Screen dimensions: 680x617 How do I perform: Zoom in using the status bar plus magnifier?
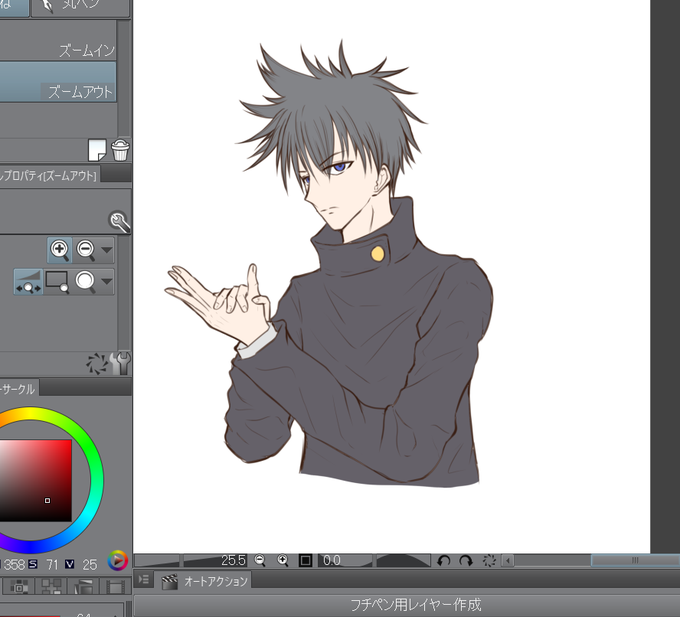tap(282, 560)
